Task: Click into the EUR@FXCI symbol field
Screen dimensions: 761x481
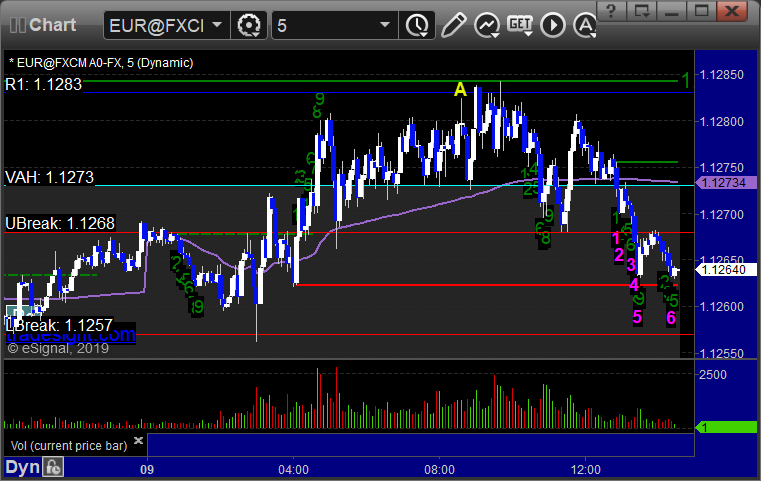Action: click(x=157, y=25)
